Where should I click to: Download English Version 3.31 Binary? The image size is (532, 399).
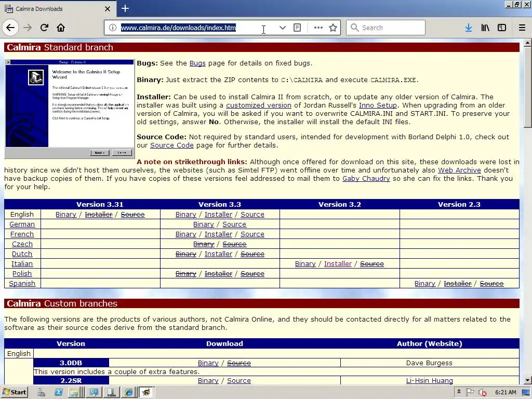(66, 215)
